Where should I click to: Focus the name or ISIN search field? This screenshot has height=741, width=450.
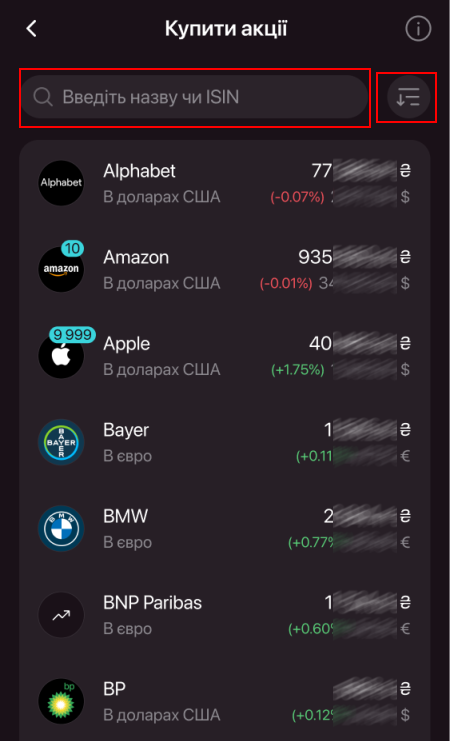click(194, 97)
